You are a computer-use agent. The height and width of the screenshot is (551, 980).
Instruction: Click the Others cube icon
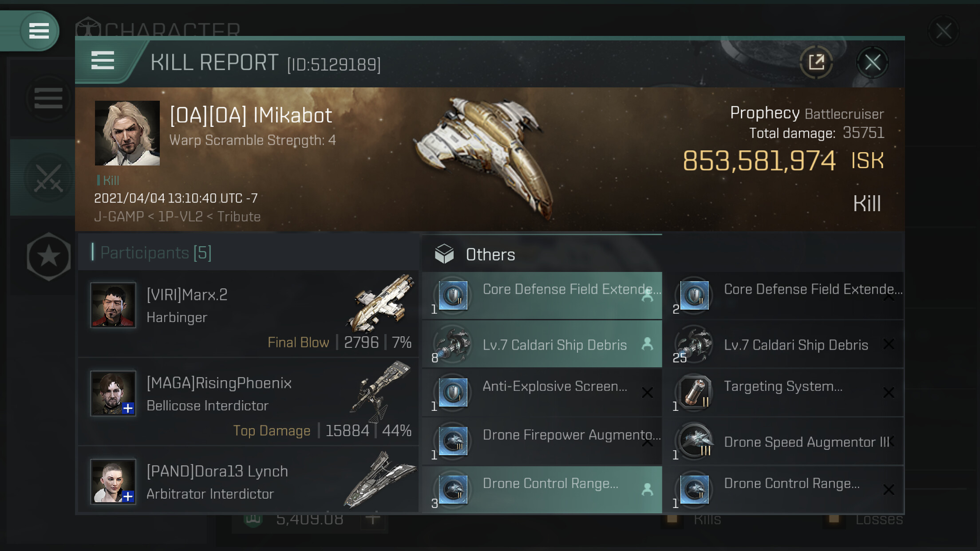point(444,254)
